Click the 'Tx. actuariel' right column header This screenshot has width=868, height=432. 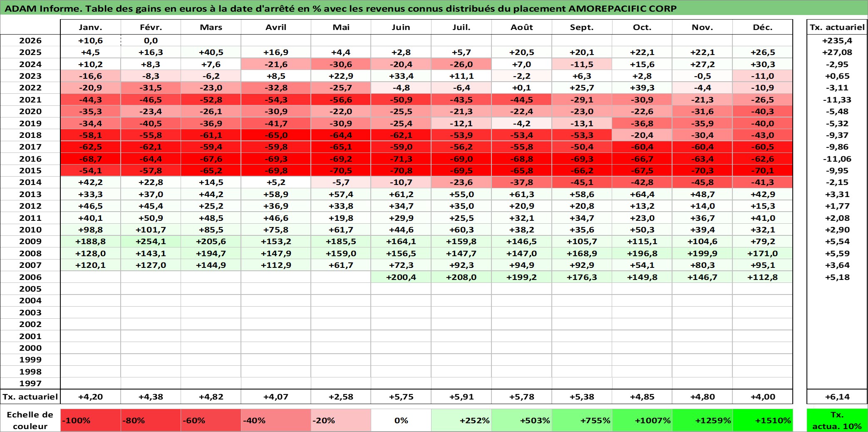[837, 27]
